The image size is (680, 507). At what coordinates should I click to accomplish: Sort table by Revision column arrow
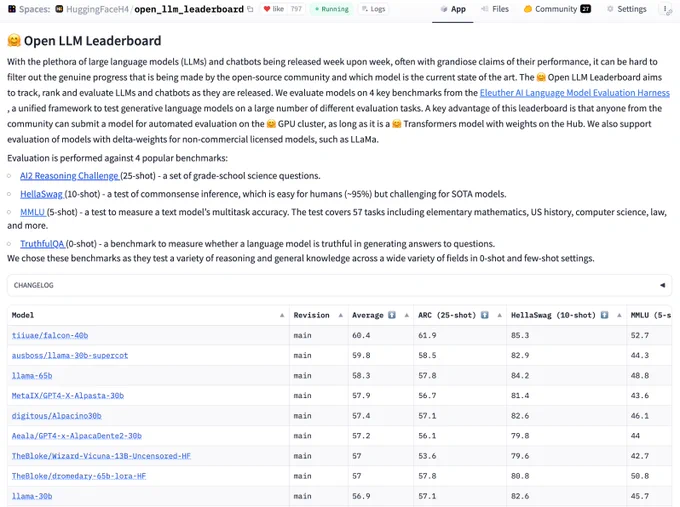(340, 315)
